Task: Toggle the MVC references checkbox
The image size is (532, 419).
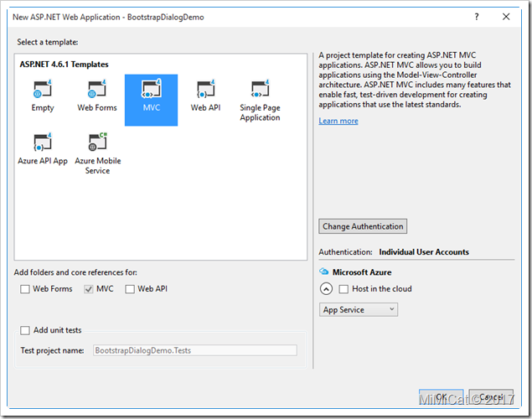Action: pyautogui.click(x=89, y=289)
